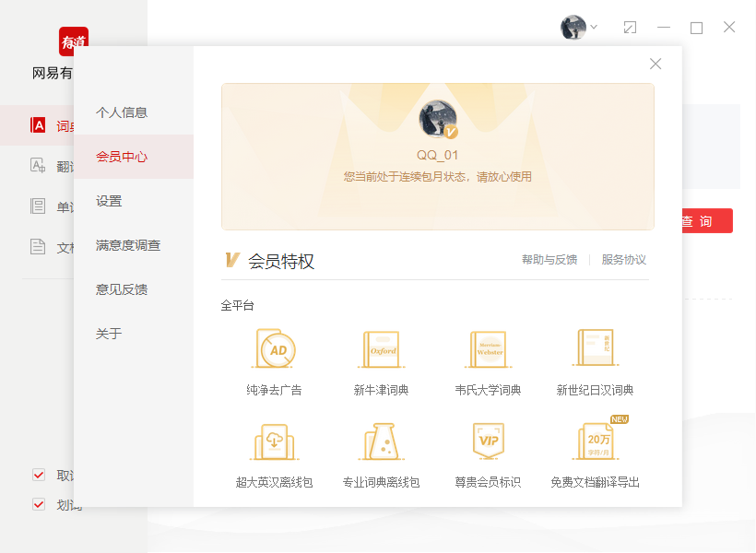Click the user avatar in title bar
The width and height of the screenshot is (756, 553).
pos(573,27)
